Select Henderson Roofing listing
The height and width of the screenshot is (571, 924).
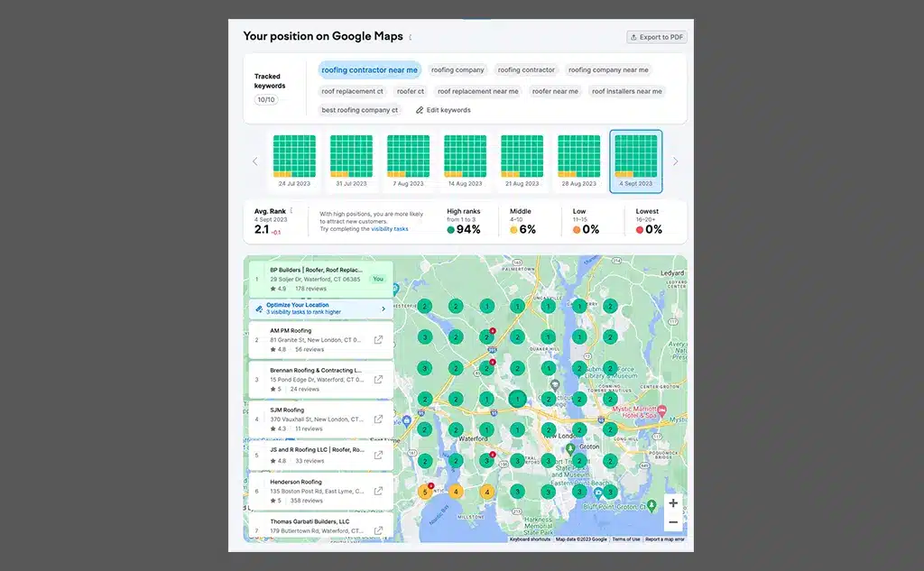pos(320,491)
